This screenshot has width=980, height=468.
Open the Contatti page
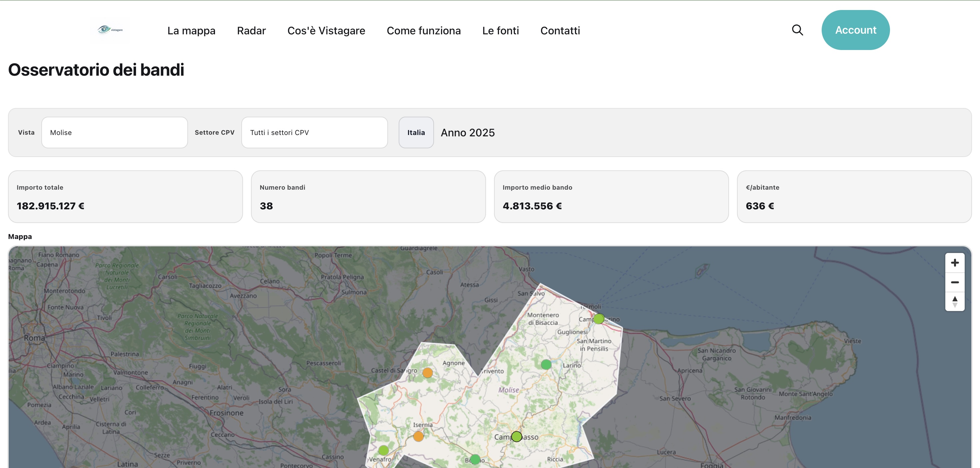560,30
